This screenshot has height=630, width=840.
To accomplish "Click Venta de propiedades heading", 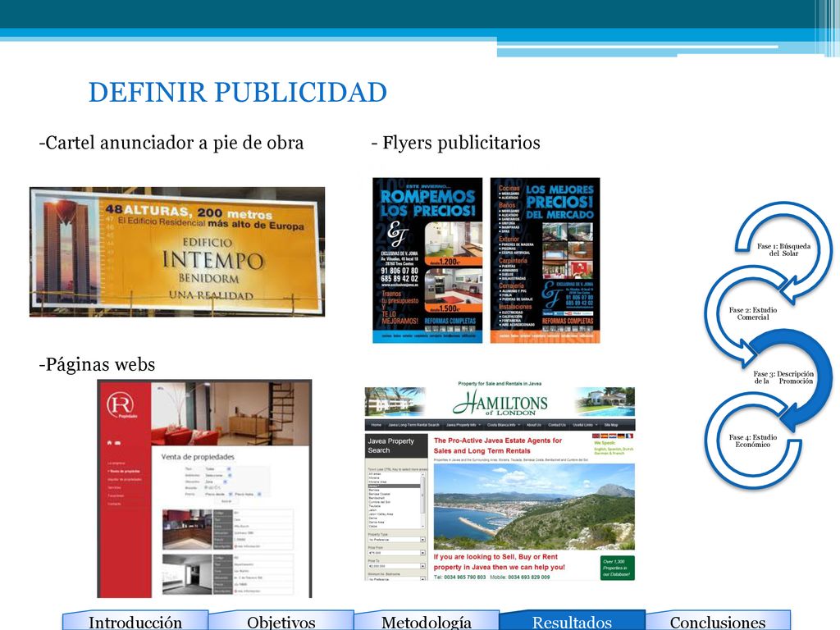I will pyautogui.click(x=198, y=457).
